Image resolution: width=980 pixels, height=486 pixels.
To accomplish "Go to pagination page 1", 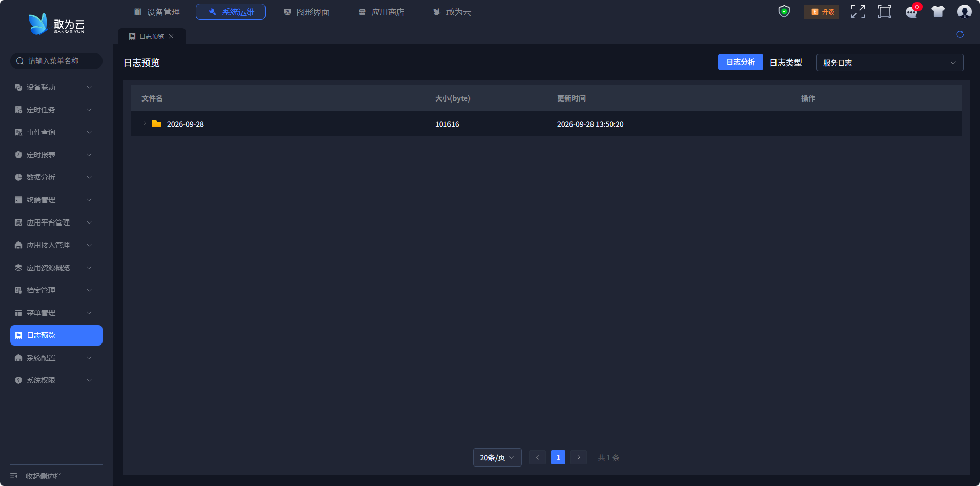I will point(558,457).
